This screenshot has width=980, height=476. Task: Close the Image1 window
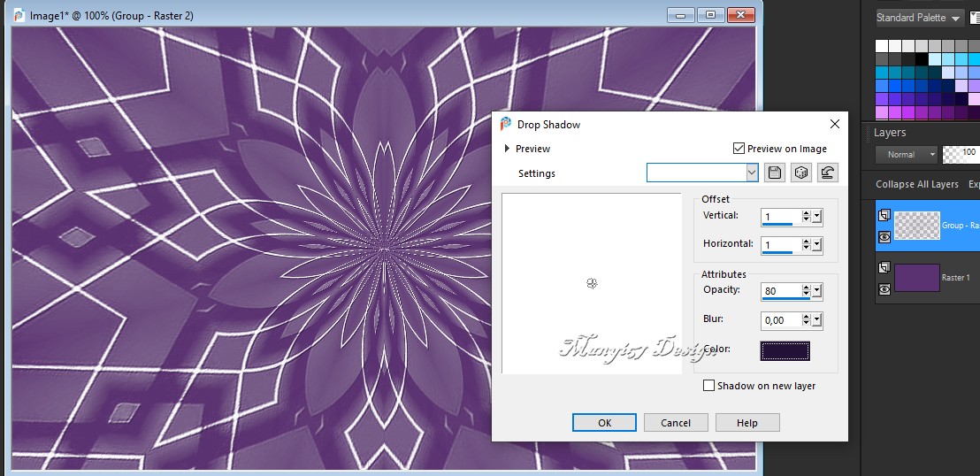(740, 15)
